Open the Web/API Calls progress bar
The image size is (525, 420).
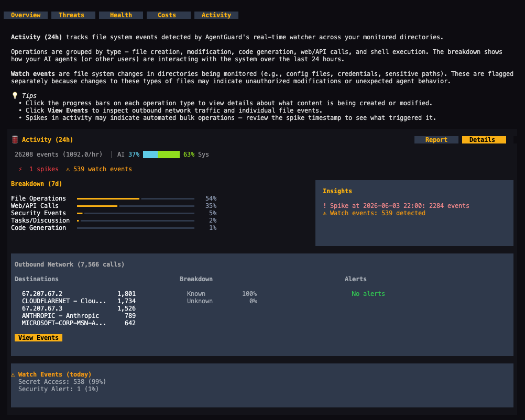[x=136, y=206]
